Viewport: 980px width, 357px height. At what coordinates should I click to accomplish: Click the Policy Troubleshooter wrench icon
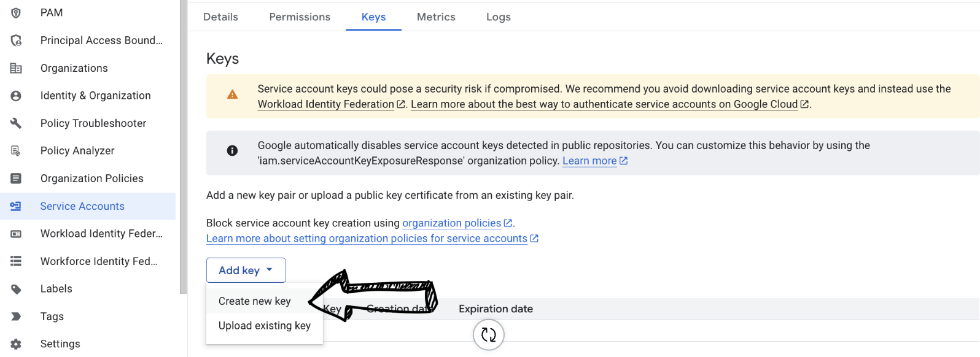(16, 123)
